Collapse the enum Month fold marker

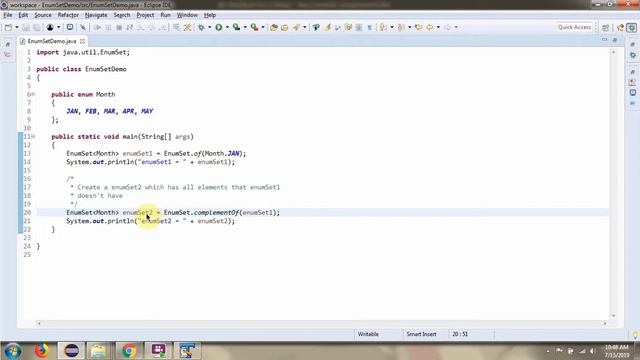[x=33, y=94]
